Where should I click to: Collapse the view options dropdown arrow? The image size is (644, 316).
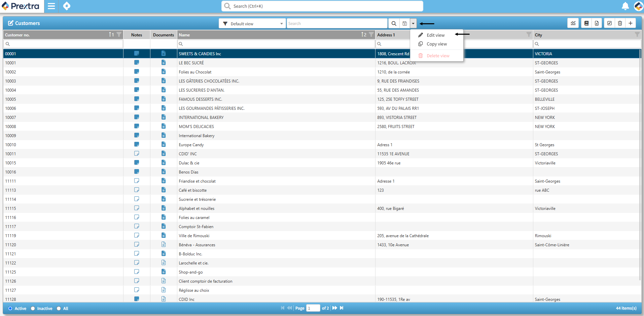[413, 24]
